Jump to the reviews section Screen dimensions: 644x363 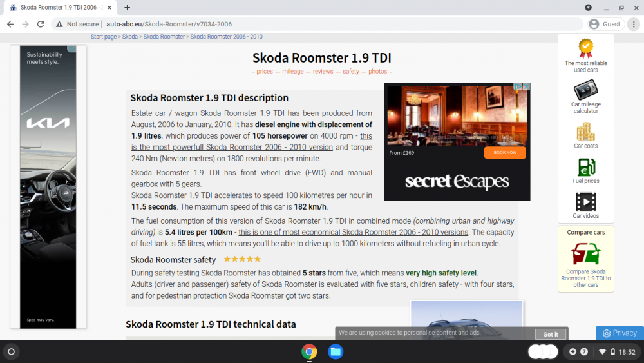click(x=323, y=71)
